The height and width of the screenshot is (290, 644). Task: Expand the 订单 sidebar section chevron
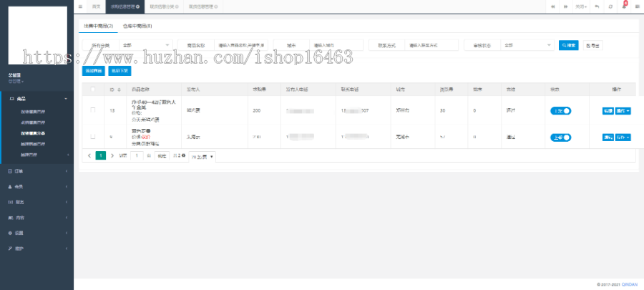(67, 171)
